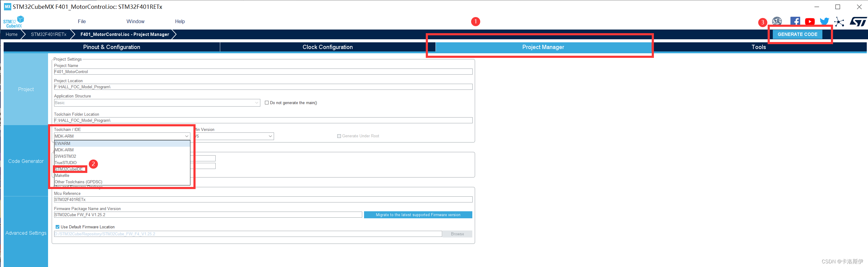
Task: Click the STM32CubeMX logo icon
Action: [13, 22]
